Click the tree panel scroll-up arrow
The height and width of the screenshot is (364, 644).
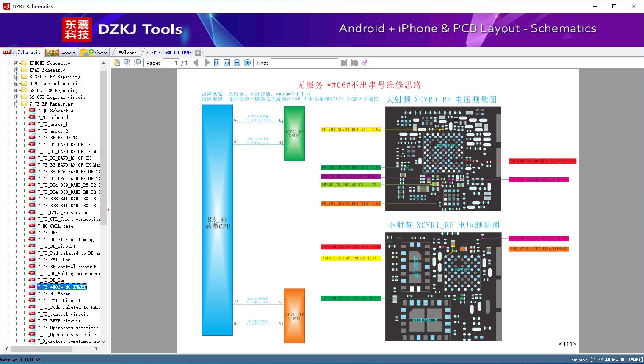click(103, 64)
